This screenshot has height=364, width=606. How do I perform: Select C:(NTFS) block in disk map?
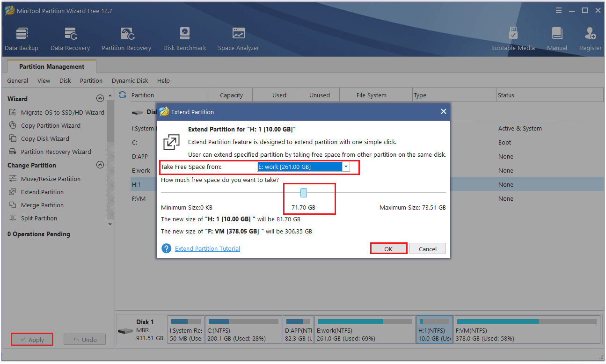[243, 330]
